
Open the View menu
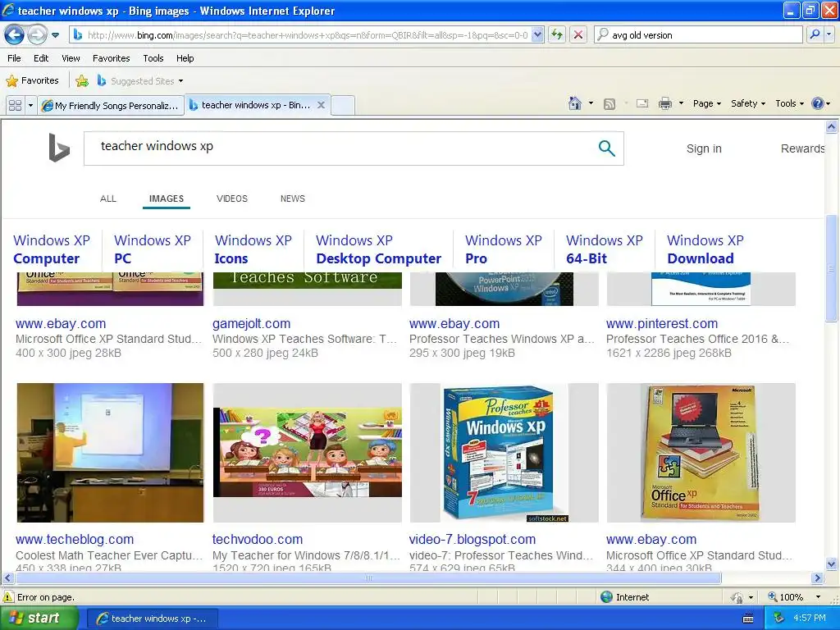click(71, 58)
